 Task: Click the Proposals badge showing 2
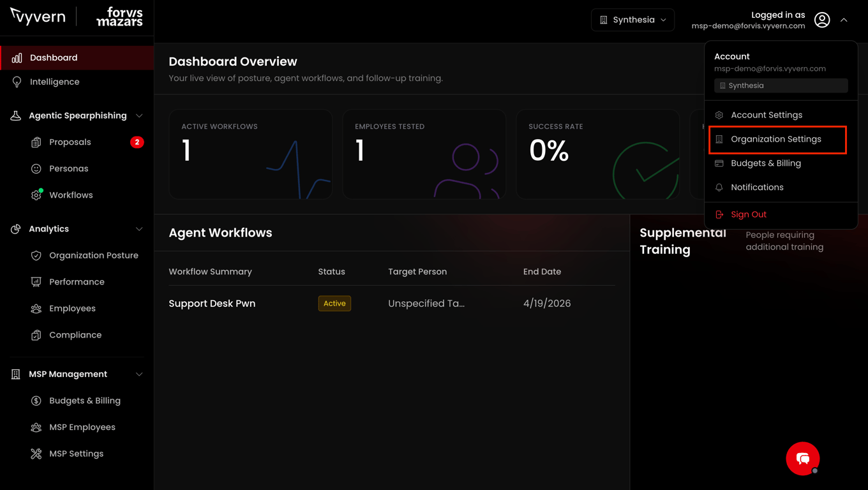pos(137,142)
